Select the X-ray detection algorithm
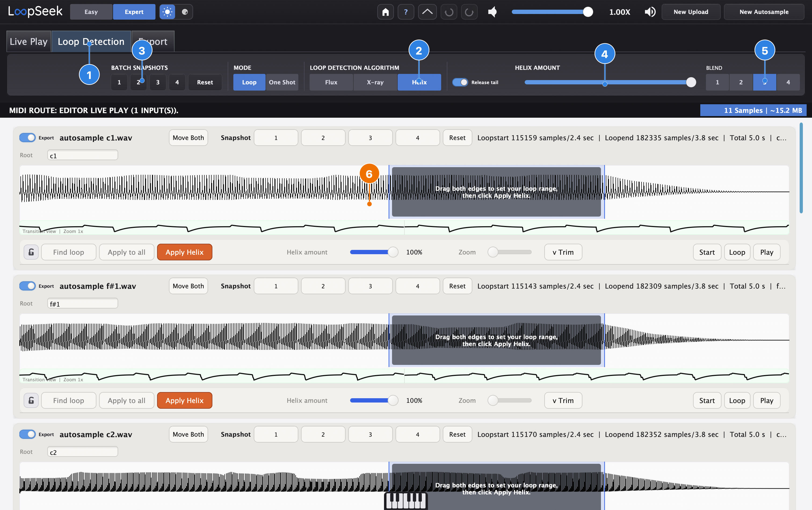 pyautogui.click(x=375, y=82)
